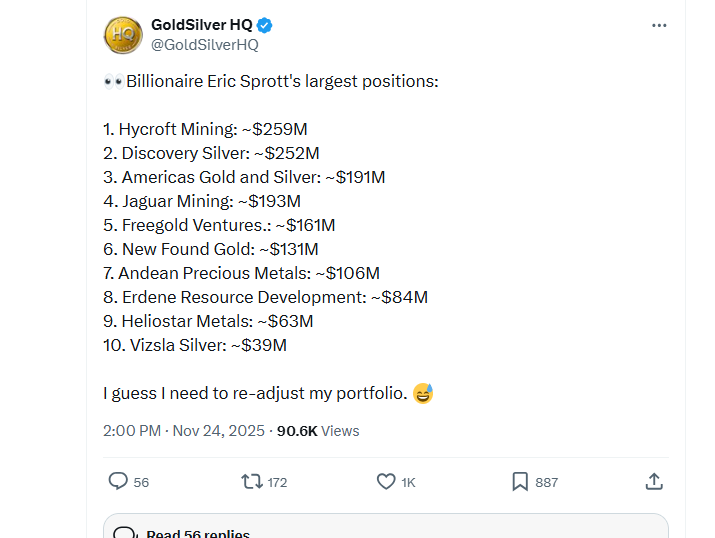Bookmark the post with the bookmark icon

pos(520,481)
